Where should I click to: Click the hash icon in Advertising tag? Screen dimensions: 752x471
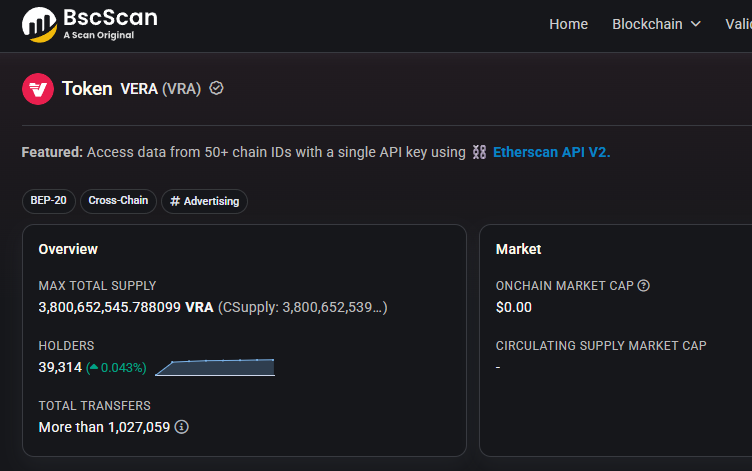[175, 201]
